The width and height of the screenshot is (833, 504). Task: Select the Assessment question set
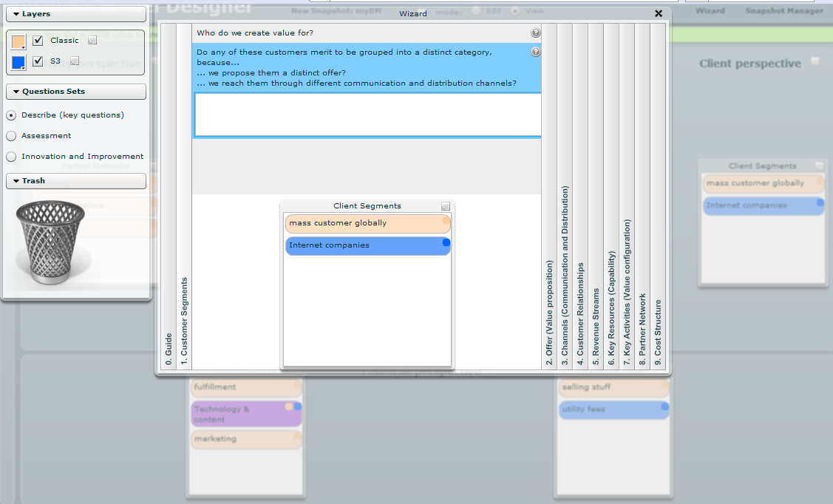11,136
